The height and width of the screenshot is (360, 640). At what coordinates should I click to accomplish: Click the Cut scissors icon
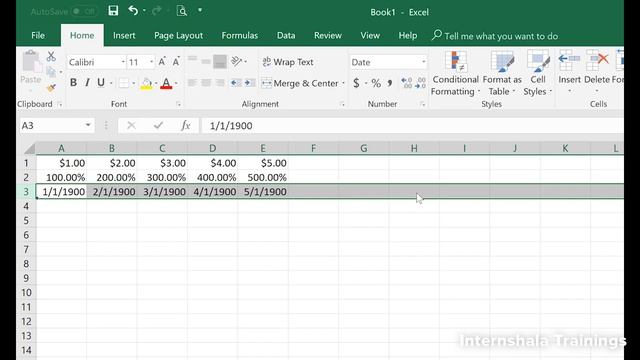pyautogui.click(x=51, y=56)
